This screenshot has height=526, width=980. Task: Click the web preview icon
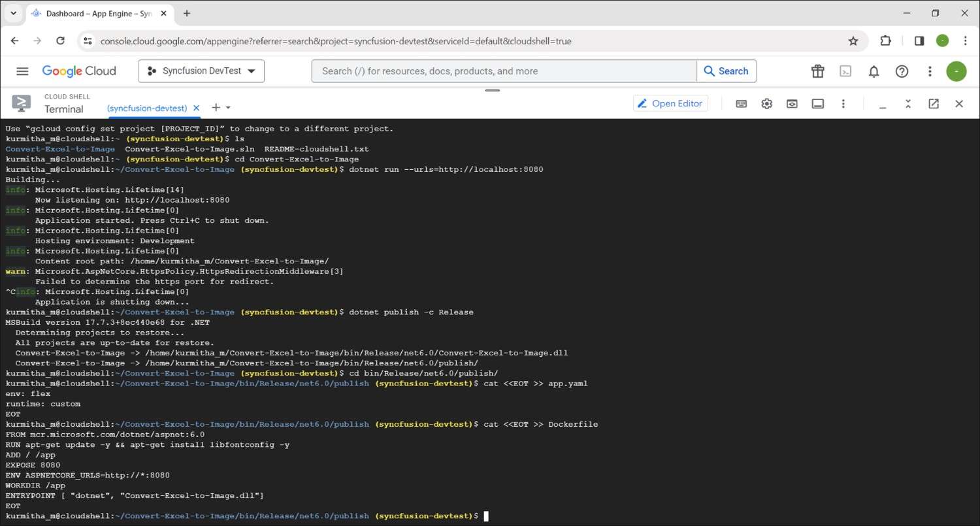tap(792, 104)
